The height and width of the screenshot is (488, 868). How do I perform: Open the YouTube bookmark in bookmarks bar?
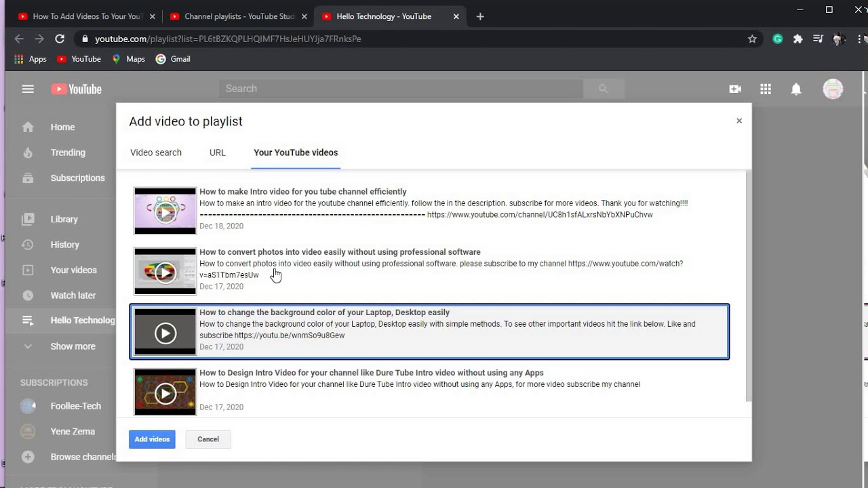tap(79, 59)
